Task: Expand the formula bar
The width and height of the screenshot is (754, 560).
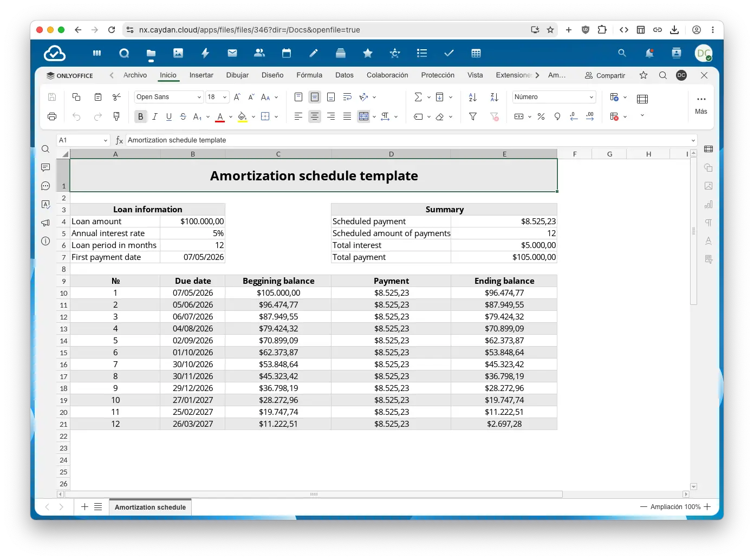Action: 693,140
